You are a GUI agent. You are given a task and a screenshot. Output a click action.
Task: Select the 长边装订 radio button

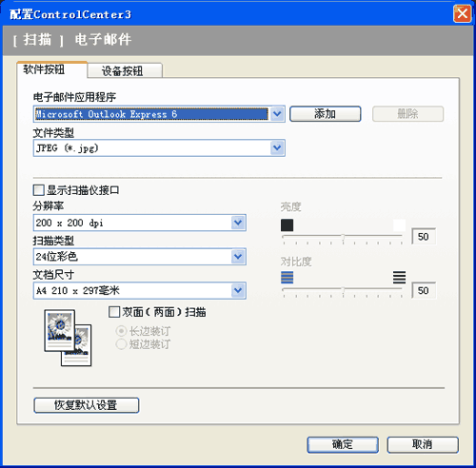(121, 331)
